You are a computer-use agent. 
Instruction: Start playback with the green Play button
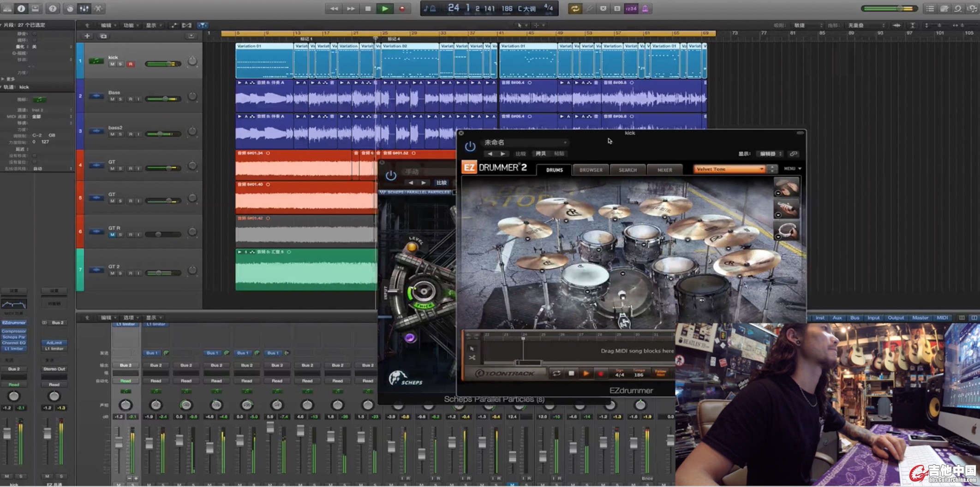tap(384, 8)
